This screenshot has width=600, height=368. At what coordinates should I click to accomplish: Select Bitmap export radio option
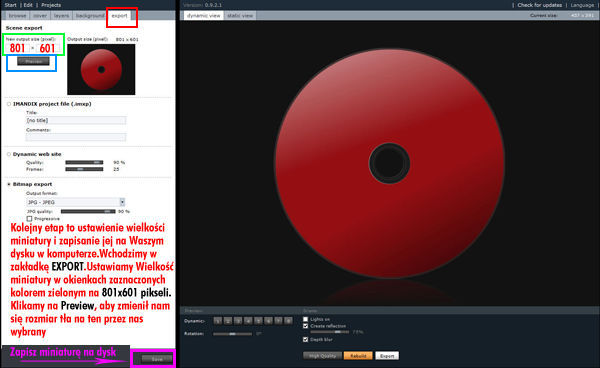(9, 184)
